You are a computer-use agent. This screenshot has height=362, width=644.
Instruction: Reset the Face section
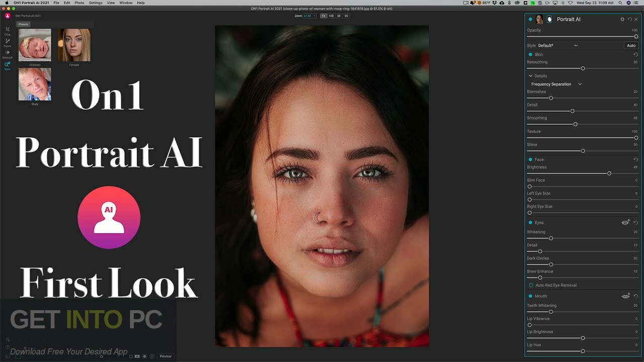coord(635,159)
